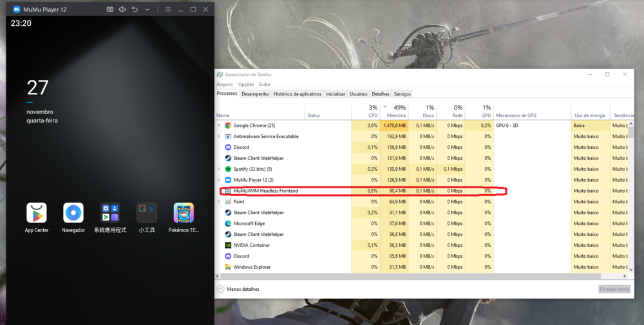
Task: Click the MuMu Player logo icon
Action: pos(17,10)
